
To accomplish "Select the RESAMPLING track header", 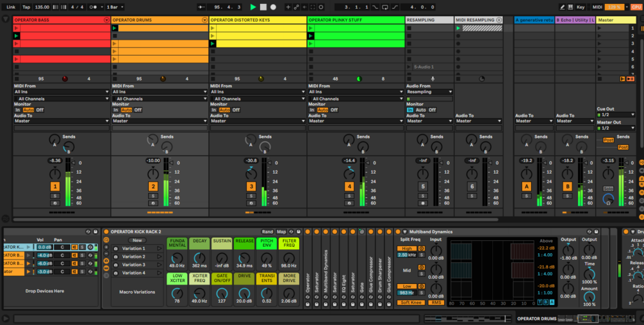I will click(429, 20).
